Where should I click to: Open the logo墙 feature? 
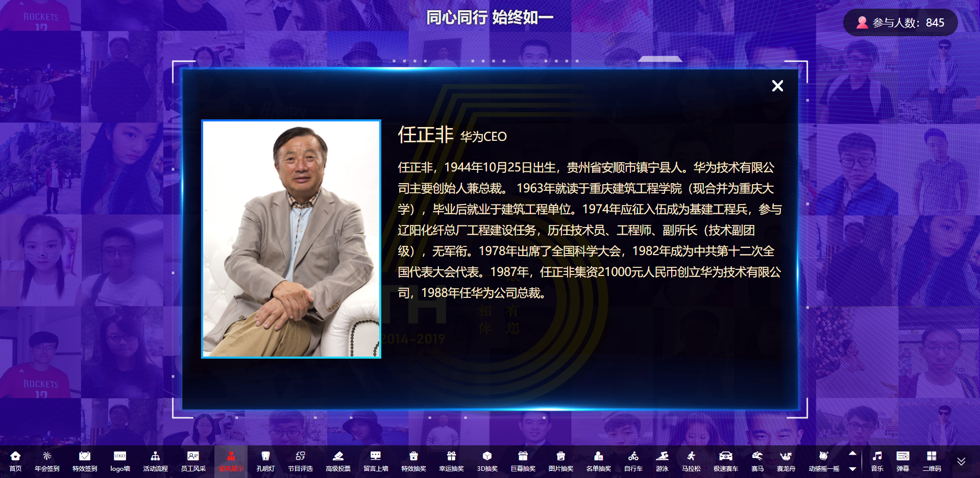tap(120, 461)
